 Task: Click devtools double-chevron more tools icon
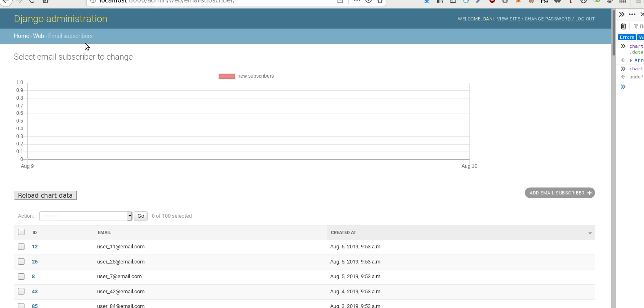(622, 14)
